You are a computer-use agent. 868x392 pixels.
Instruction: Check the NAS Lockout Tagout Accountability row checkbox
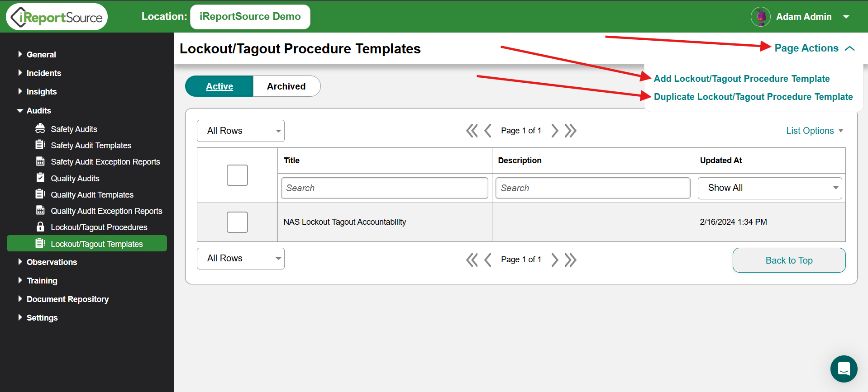[x=237, y=222]
